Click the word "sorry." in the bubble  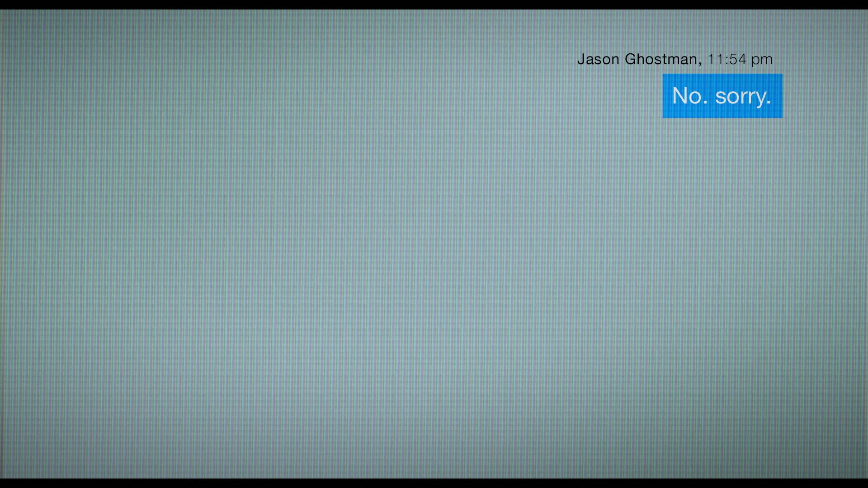[x=743, y=96]
